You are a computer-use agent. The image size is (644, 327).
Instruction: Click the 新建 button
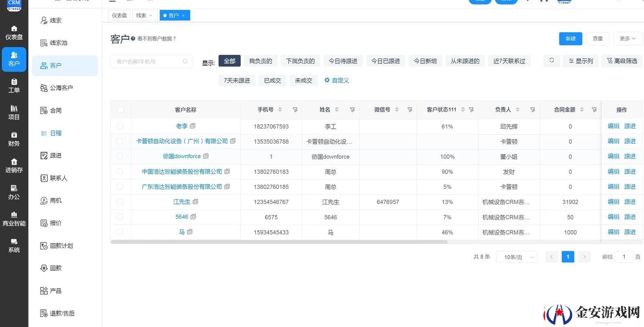570,38
